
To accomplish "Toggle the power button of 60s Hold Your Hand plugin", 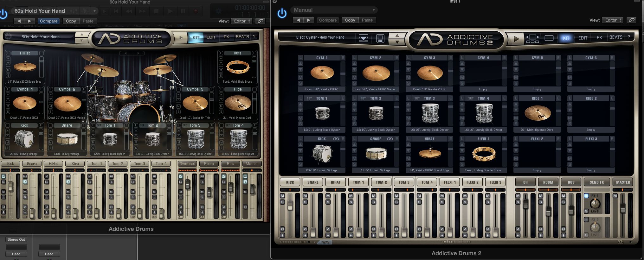I will pyautogui.click(x=3, y=14).
